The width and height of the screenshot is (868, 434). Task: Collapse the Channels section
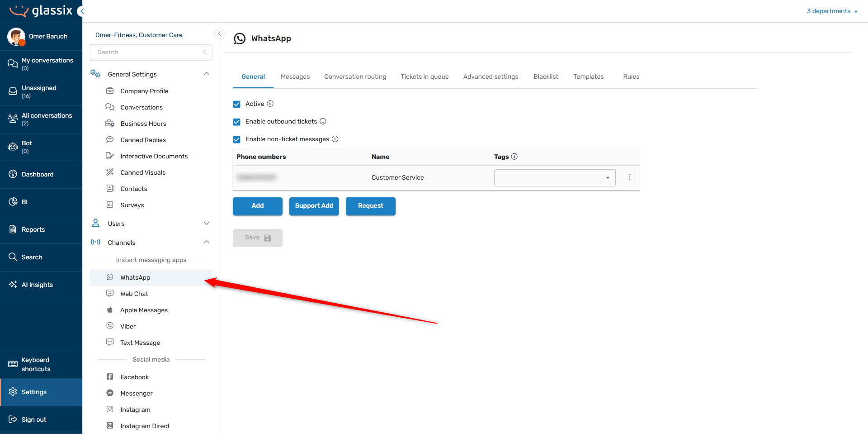point(207,242)
